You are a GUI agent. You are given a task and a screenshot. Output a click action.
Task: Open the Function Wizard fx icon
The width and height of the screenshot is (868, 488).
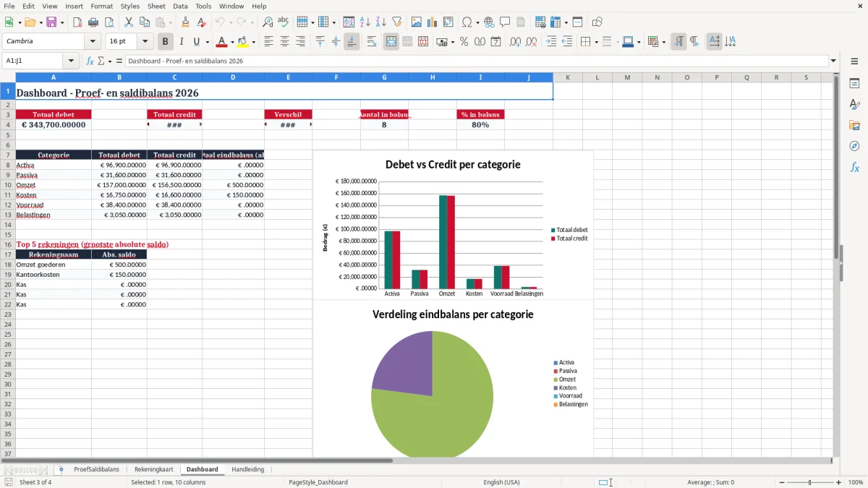[x=90, y=61]
